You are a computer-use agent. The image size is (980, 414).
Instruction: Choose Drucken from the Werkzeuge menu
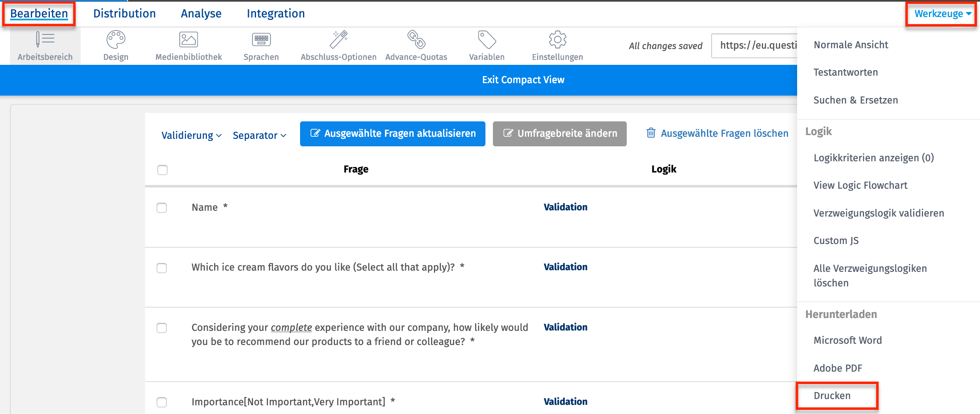click(x=832, y=396)
